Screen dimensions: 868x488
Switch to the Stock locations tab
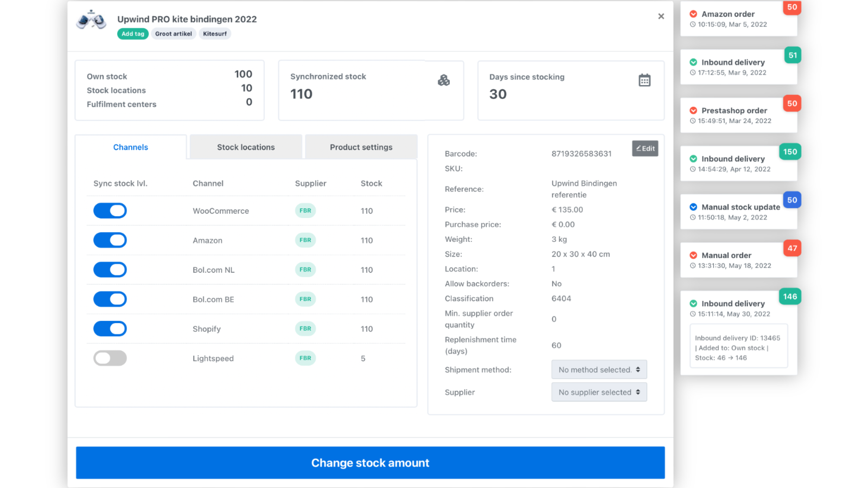click(246, 147)
